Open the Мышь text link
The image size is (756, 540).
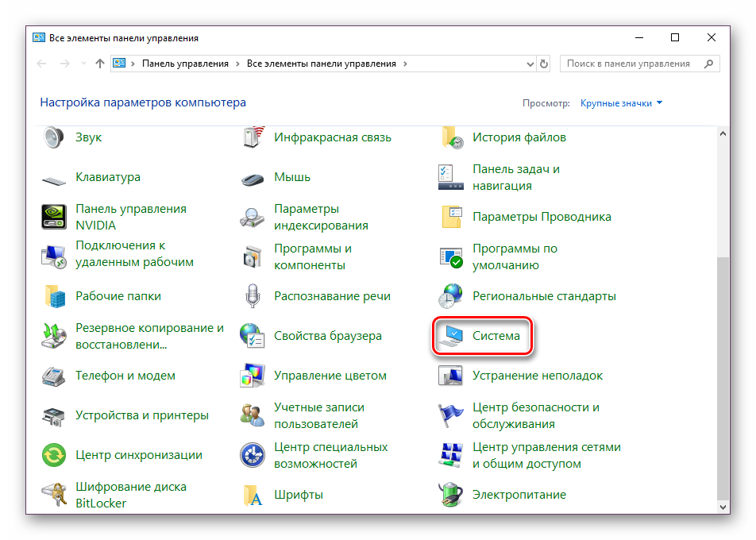pos(291,177)
